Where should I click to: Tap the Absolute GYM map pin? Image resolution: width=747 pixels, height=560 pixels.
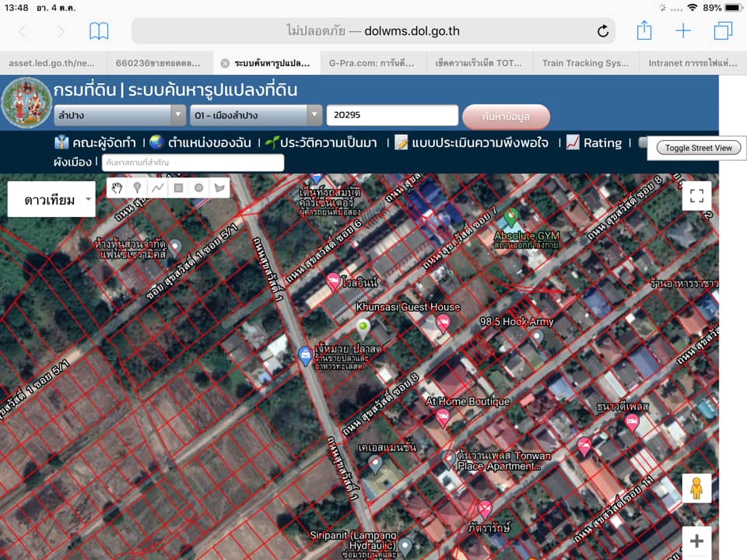(x=511, y=217)
